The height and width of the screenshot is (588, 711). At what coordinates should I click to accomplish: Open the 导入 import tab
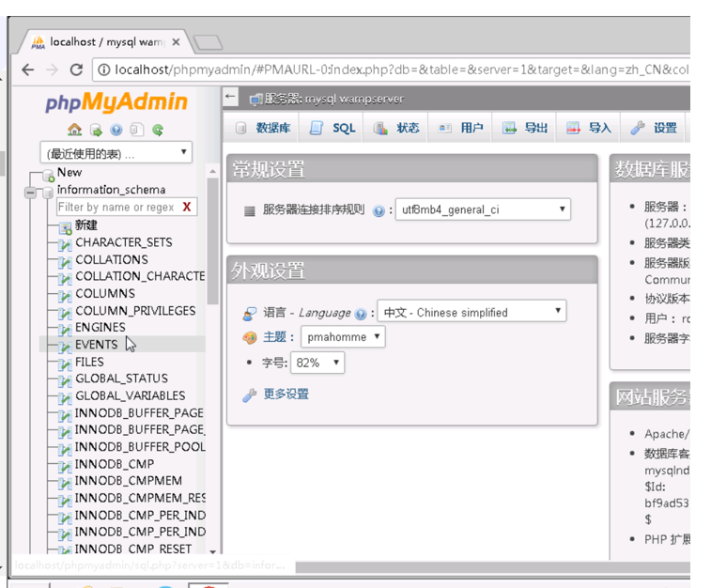pos(589,129)
